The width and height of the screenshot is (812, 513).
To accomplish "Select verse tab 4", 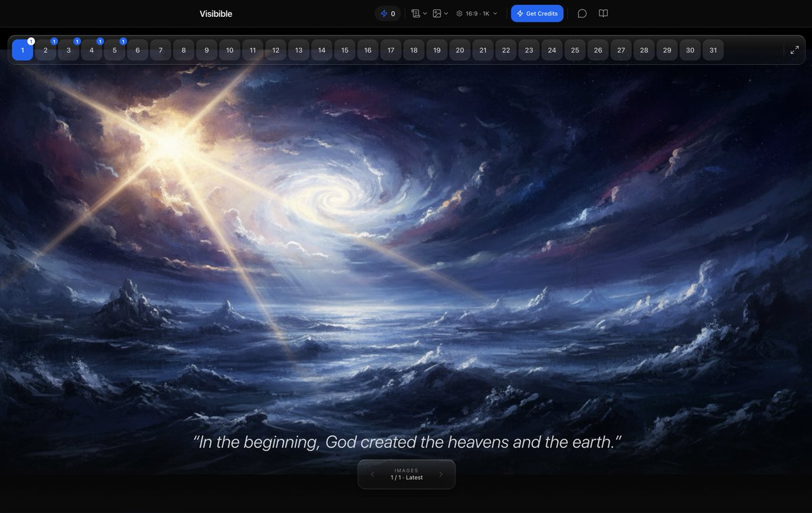I will pos(91,50).
